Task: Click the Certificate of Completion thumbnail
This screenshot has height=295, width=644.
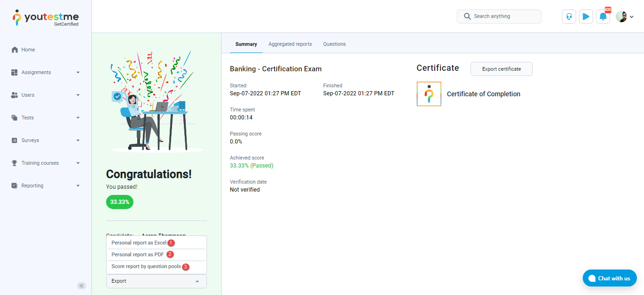Action: (429, 94)
